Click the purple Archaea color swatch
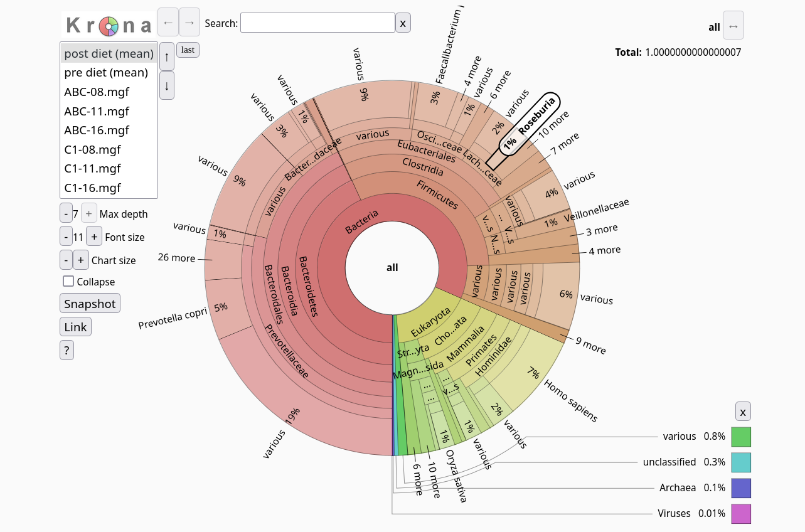This screenshot has height=532, width=805. click(740, 488)
